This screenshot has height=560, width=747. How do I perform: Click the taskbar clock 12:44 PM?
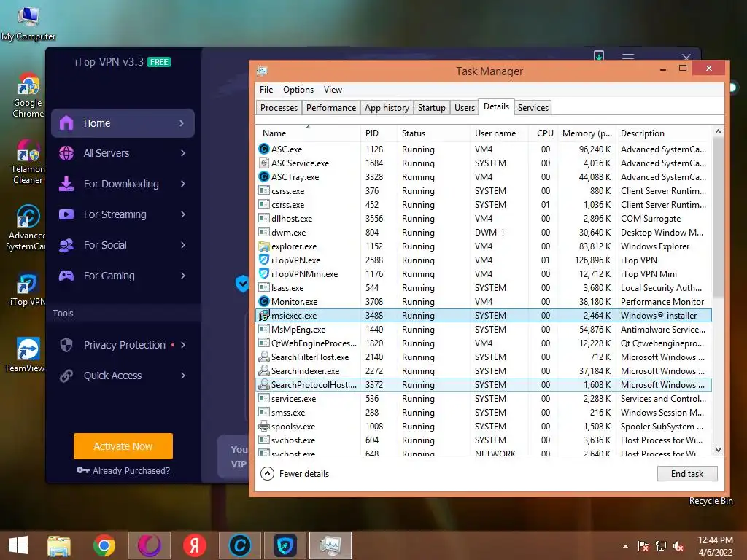coord(715,540)
